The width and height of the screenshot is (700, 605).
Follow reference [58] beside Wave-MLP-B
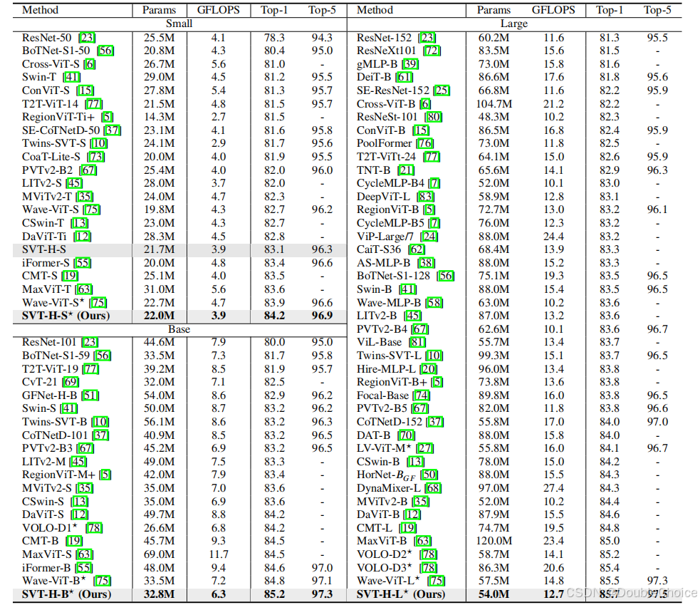(x=434, y=302)
